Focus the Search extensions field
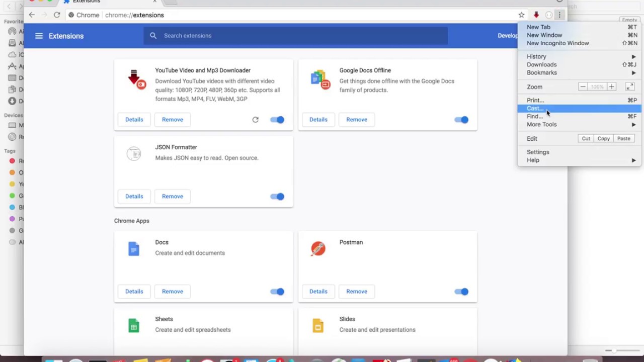This screenshot has height=362, width=644. pos(296,36)
